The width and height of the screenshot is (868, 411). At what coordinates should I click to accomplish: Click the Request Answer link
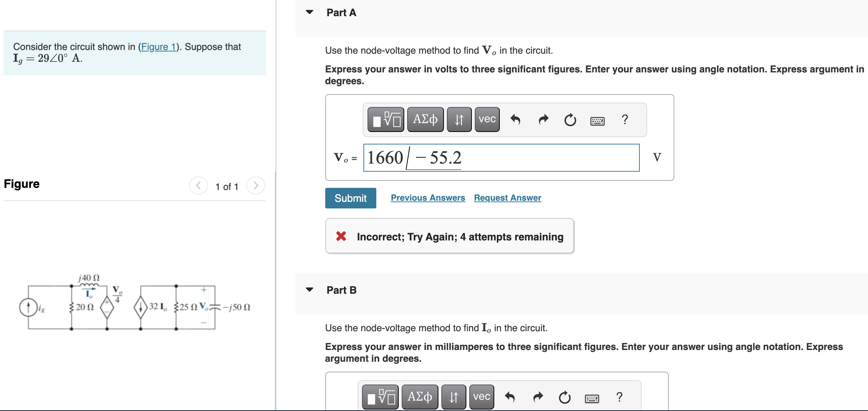click(x=507, y=198)
